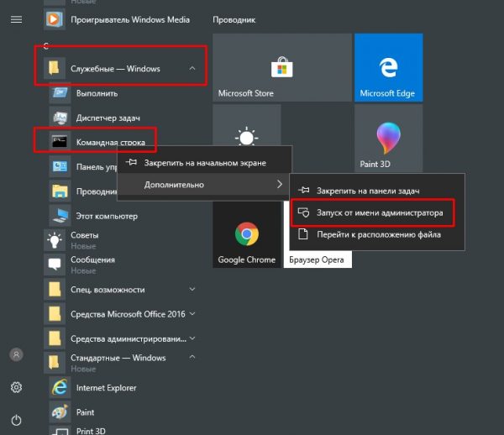Click the Проводник tile group header
Screen dimensions: 504x435
pos(234,20)
